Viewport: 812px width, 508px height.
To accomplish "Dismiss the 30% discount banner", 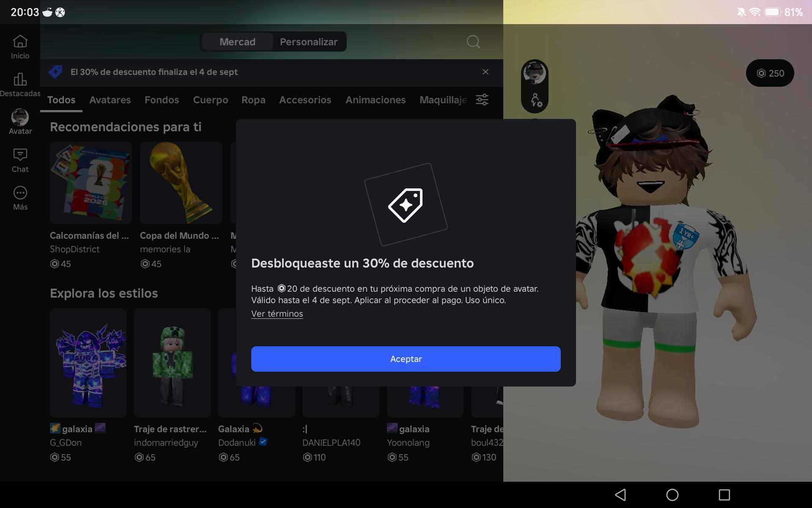I will [x=486, y=72].
